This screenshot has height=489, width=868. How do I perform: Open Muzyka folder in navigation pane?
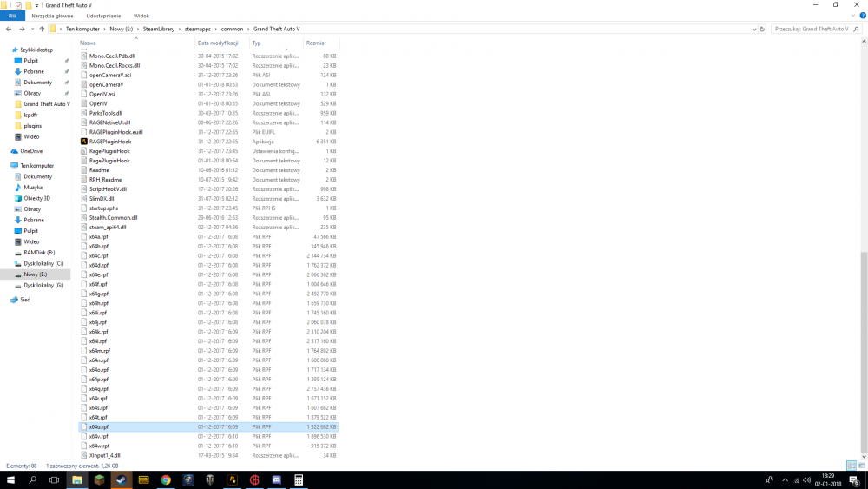(x=33, y=188)
